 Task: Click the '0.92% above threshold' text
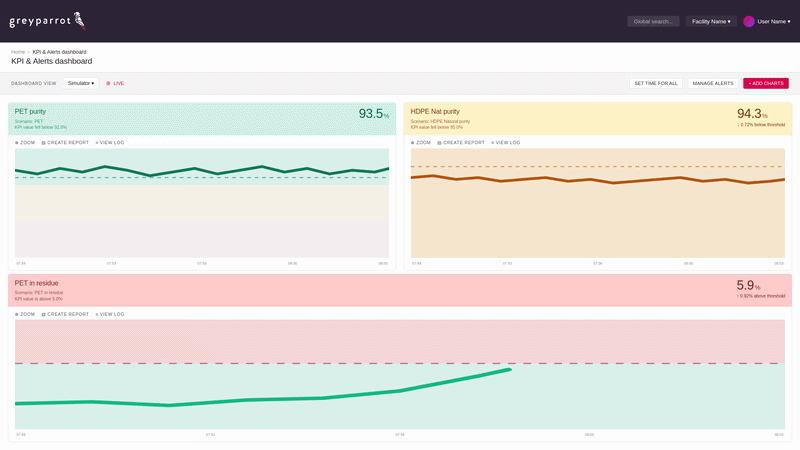pyautogui.click(x=761, y=296)
